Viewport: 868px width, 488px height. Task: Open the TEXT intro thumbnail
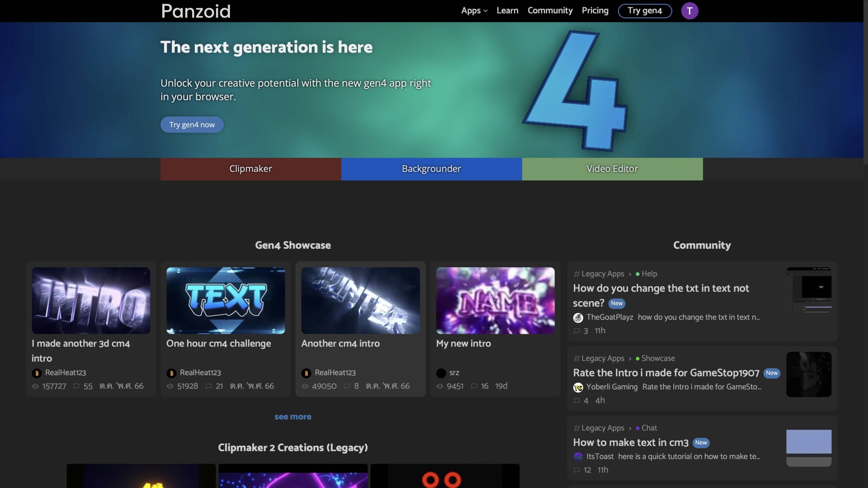[x=225, y=300]
